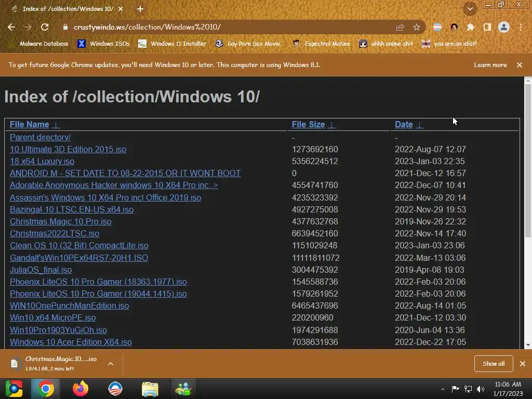
Task: Open the Malware Database bookmark
Action: [39, 44]
